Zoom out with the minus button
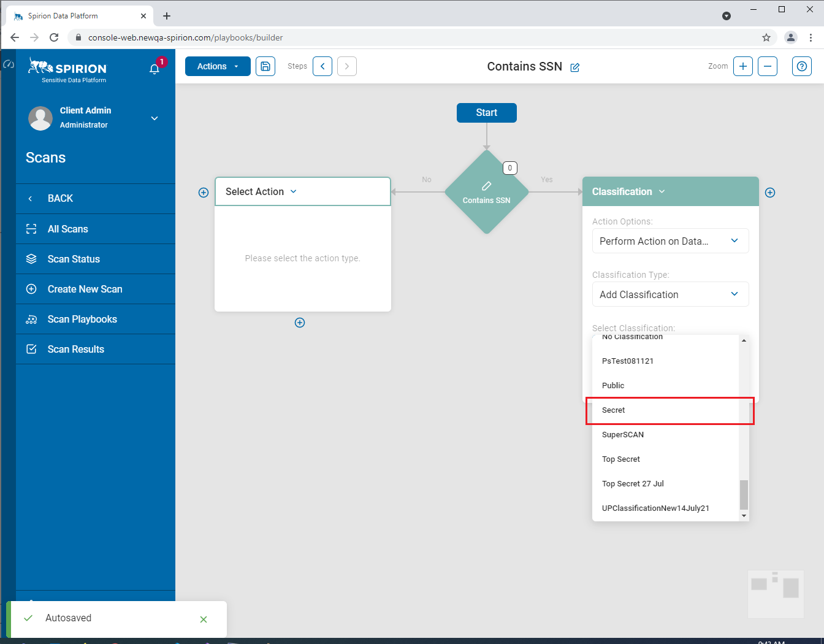Image resolution: width=824 pixels, height=644 pixels. pyautogui.click(x=768, y=66)
